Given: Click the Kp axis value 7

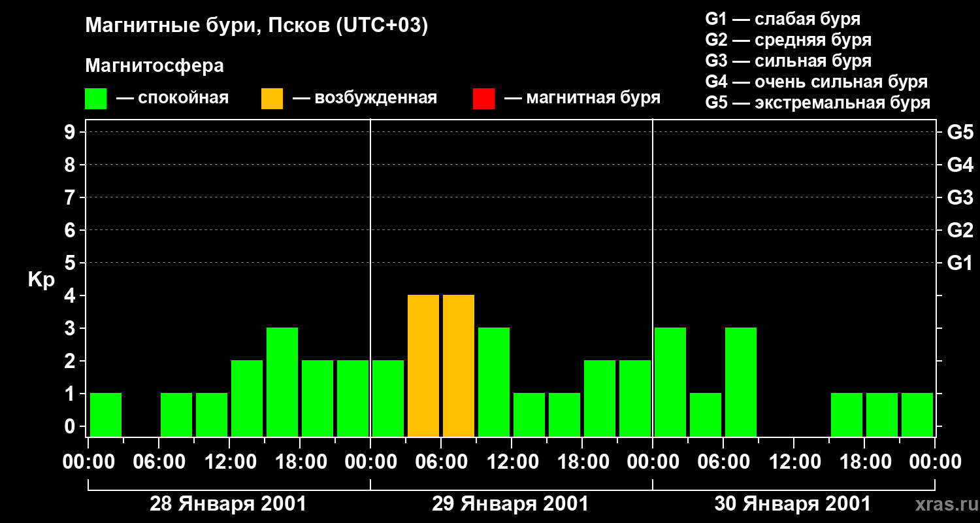Looking at the screenshot, I should click(71, 197).
